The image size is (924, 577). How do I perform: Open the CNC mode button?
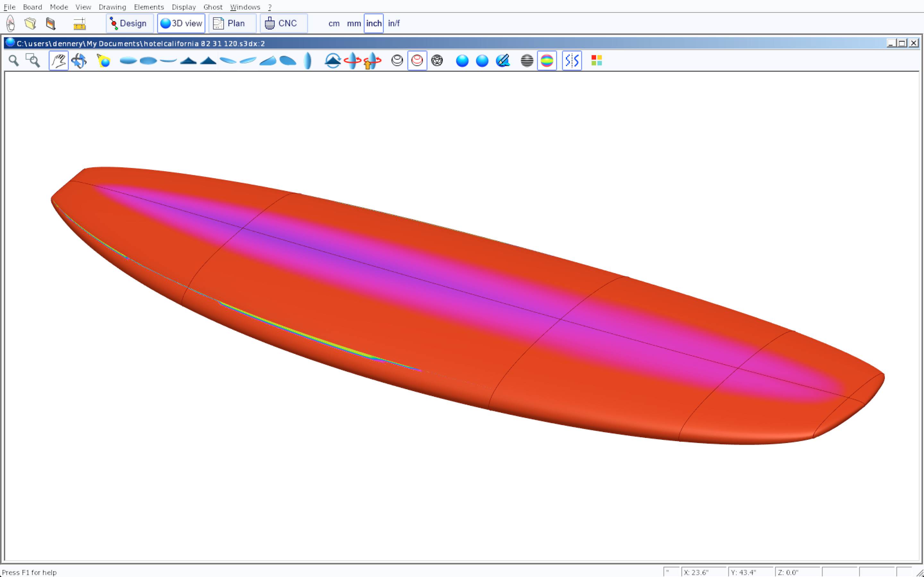tap(283, 24)
